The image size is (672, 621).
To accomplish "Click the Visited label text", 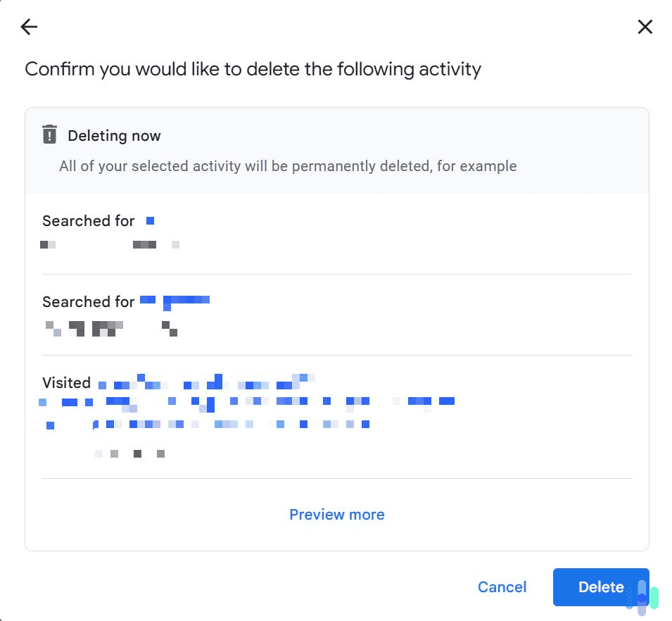I will tap(67, 382).
